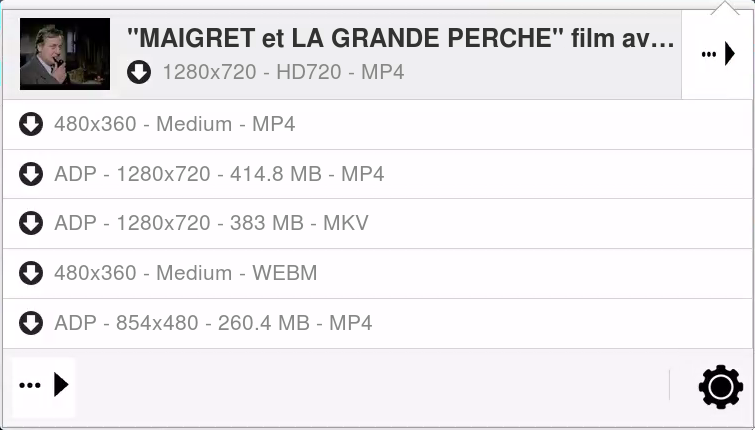Choose ADP - 1280x720 - 383 MB - MKV

(211, 223)
